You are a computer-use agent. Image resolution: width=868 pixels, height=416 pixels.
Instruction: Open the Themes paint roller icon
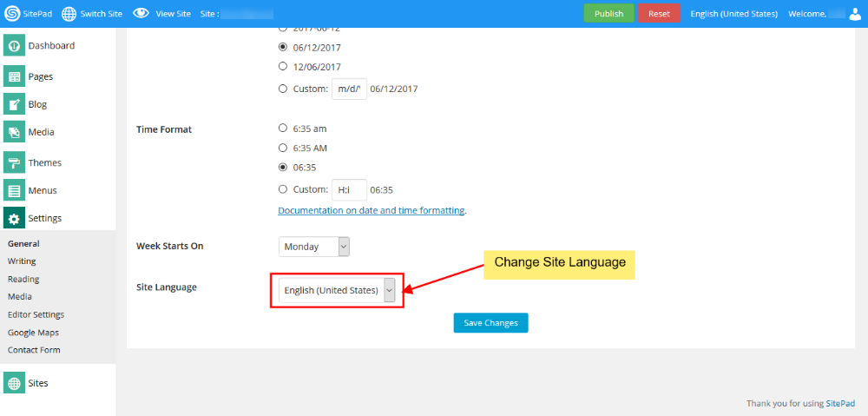point(14,163)
